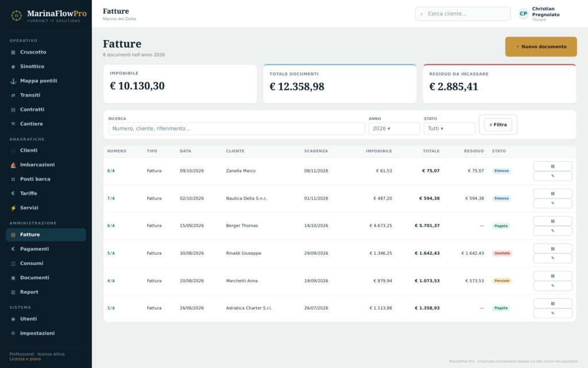The image size is (588, 368).
Task: Click the Filtra button
Action: tap(498, 125)
